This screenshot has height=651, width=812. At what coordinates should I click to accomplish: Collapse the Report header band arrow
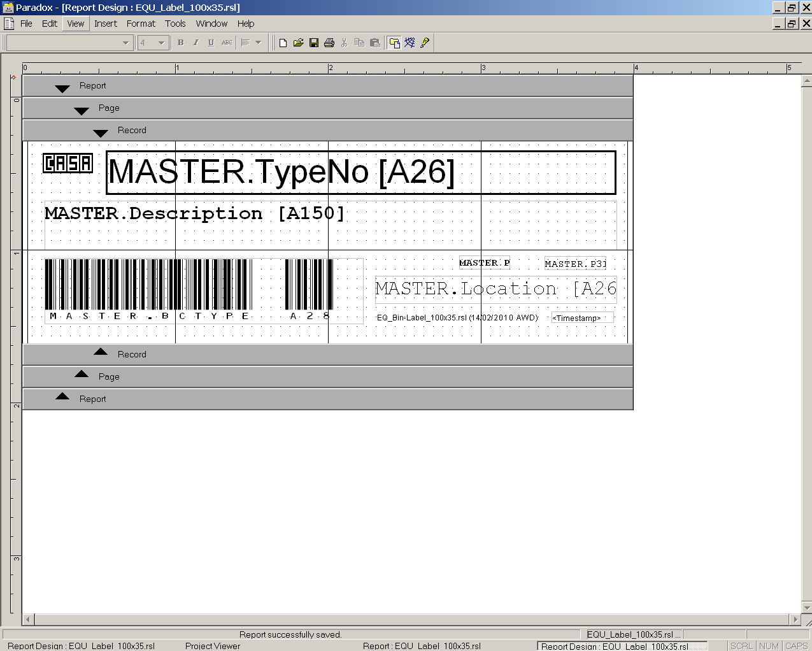pos(62,89)
